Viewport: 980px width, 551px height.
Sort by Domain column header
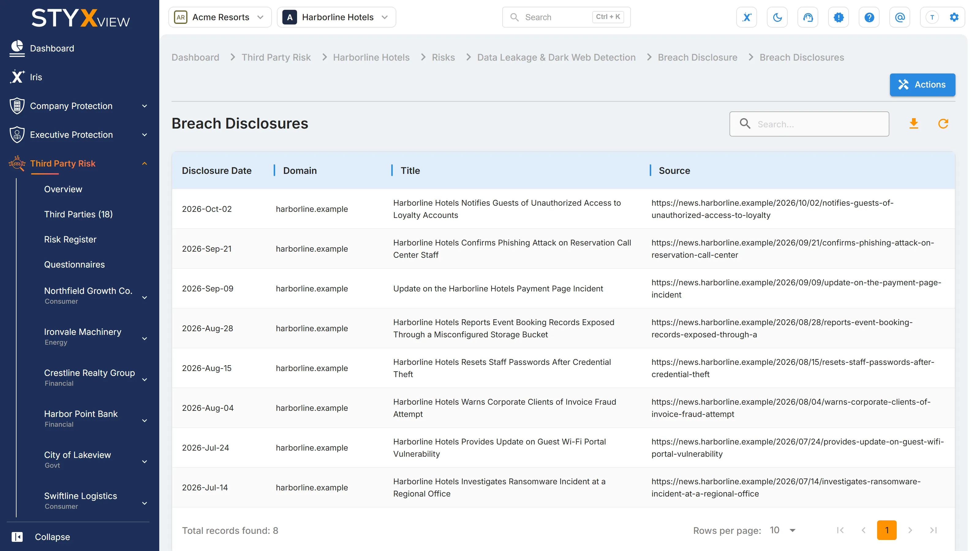pos(300,171)
